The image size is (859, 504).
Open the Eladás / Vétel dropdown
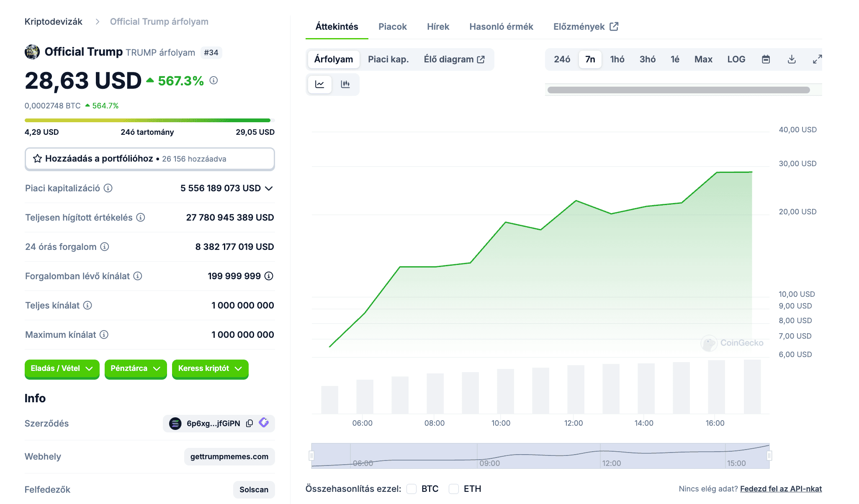62,368
